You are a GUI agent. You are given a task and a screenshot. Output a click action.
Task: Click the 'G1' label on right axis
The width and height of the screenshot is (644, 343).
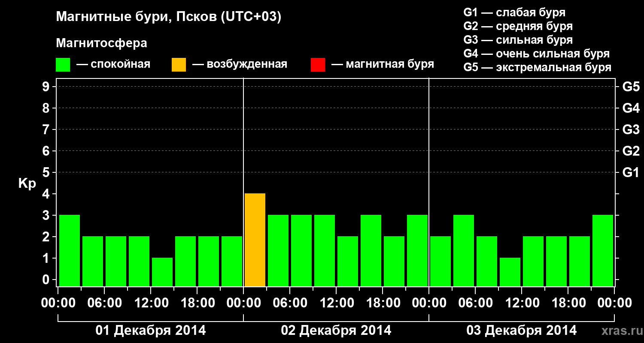click(631, 172)
